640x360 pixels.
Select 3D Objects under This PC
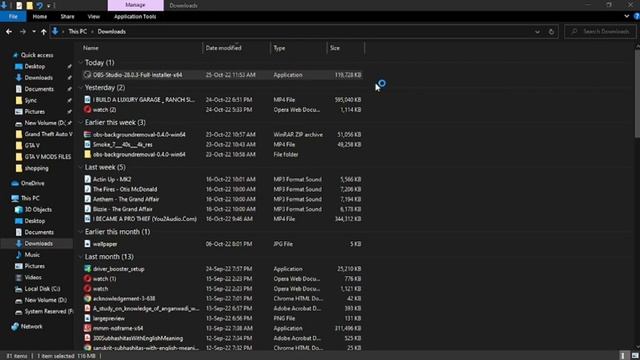click(x=38, y=209)
